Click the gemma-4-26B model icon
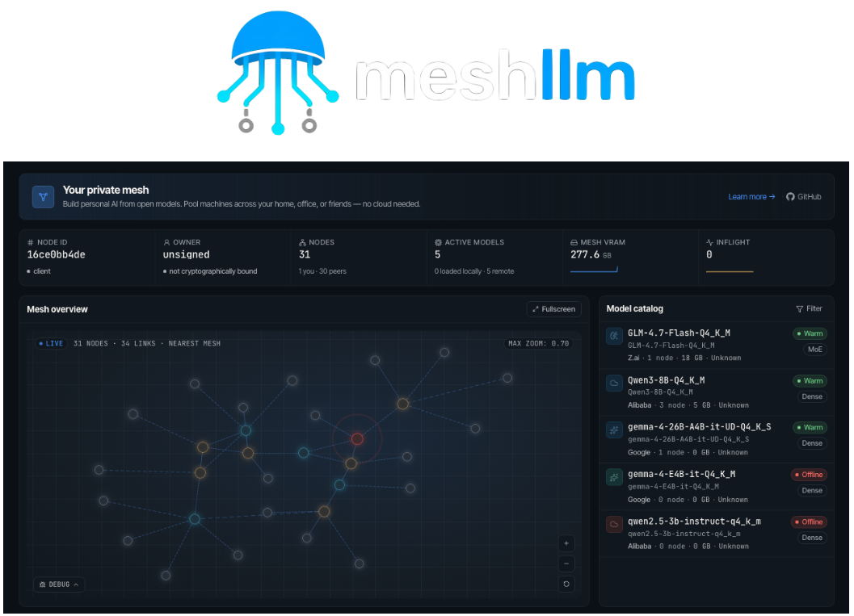The width and height of the screenshot is (854, 616). [x=614, y=430]
